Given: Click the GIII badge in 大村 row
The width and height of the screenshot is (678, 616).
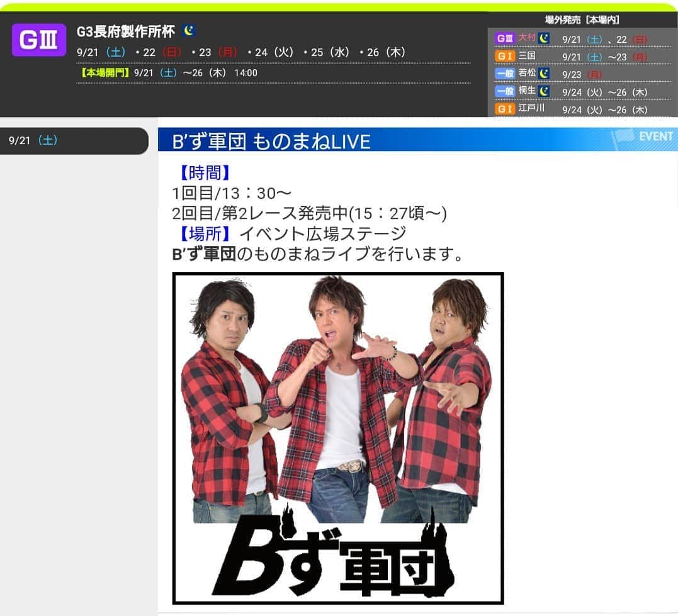Looking at the screenshot, I should click(505, 38).
